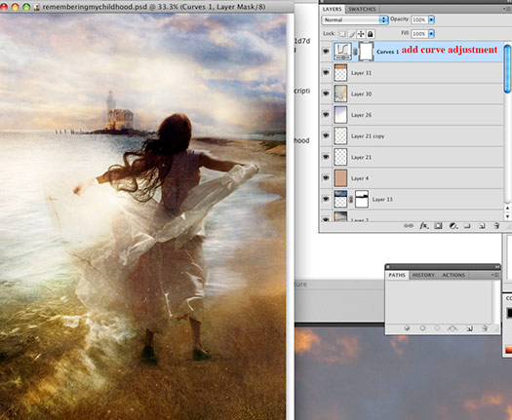Viewport: 512px width, 420px height.
Task: Lock layer position
Action: coord(361,33)
